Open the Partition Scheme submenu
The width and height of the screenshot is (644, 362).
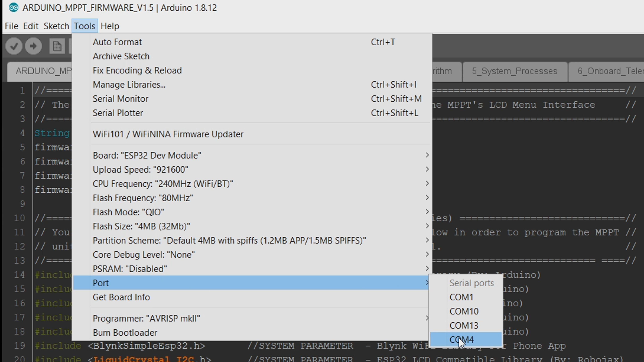click(229, 241)
